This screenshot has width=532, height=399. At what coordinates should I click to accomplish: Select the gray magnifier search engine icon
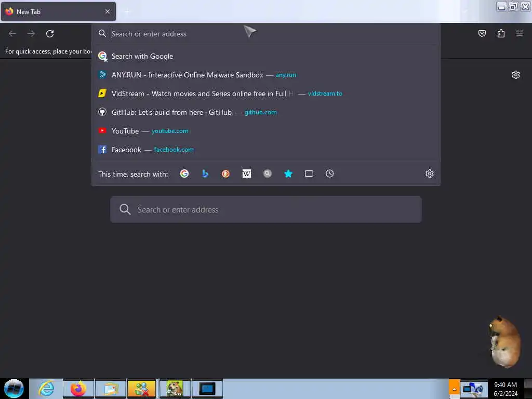(268, 174)
